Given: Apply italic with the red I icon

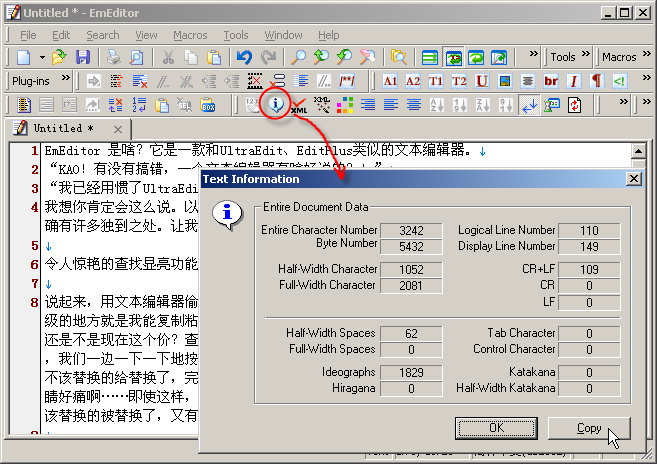Looking at the screenshot, I should coord(574,81).
